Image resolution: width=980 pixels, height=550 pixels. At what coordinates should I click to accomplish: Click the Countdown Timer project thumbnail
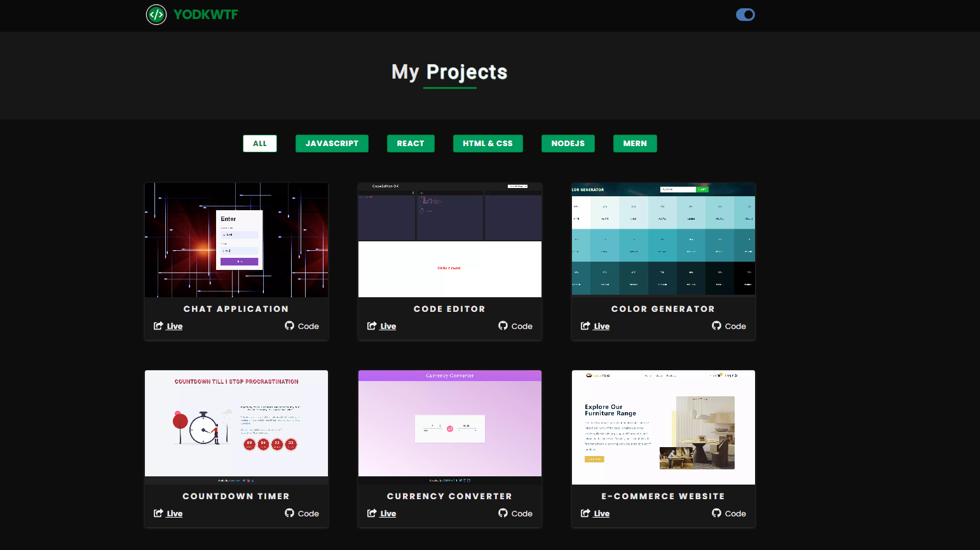tap(236, 424)
